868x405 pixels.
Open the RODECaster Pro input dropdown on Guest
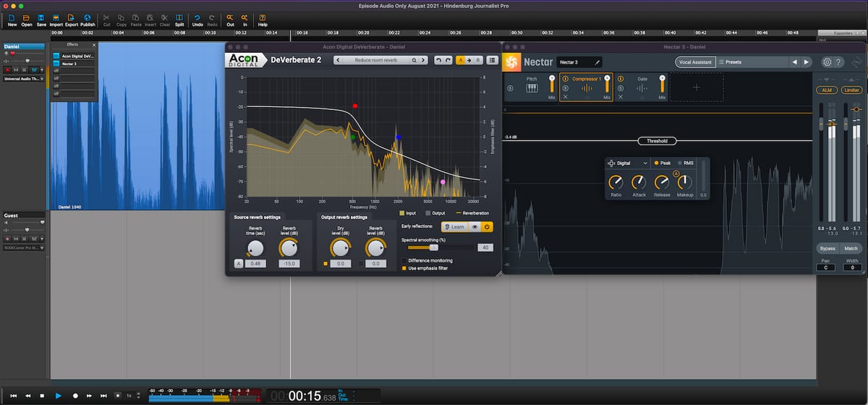click(x=22, y=247)
